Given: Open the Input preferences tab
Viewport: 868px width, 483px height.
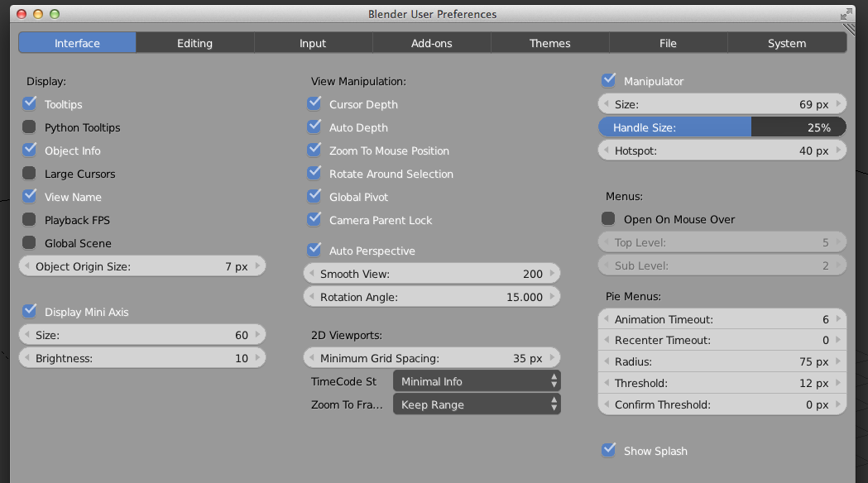Looking at the screenshot, I should point(313,43).
